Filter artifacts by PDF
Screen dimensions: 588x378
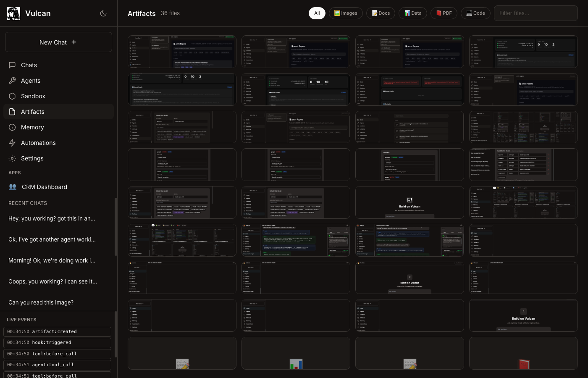pos(444,13)
